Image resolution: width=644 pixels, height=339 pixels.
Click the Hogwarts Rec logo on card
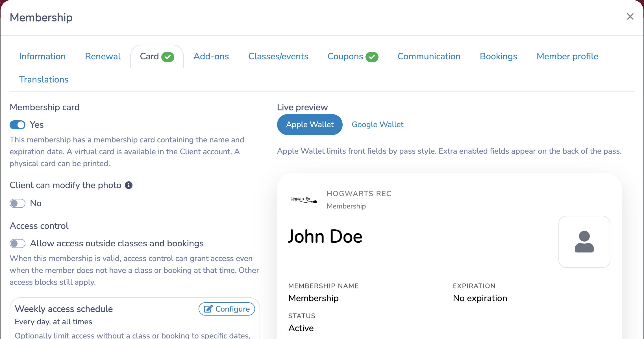point(304,200)
